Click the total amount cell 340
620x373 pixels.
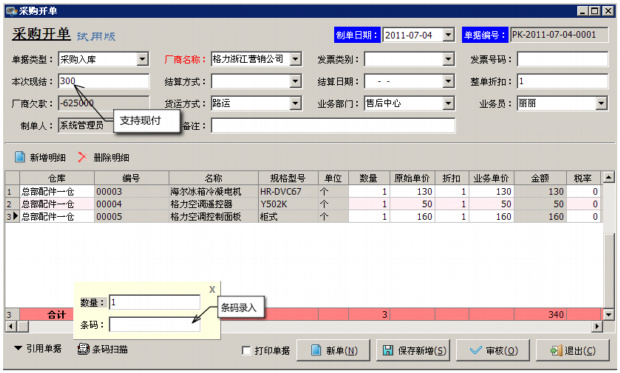click(540, 314)
